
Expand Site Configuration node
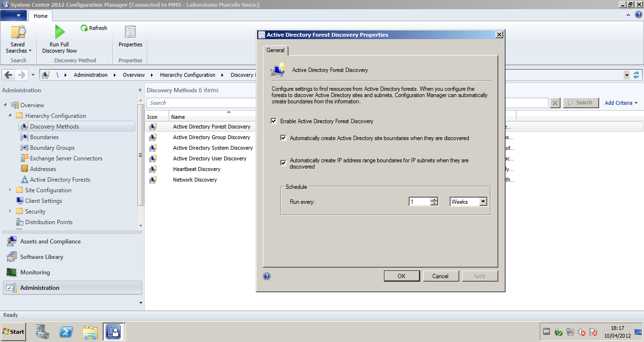10,190
